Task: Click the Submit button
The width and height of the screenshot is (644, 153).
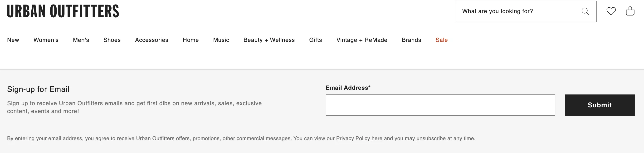Action: point(600,105)
